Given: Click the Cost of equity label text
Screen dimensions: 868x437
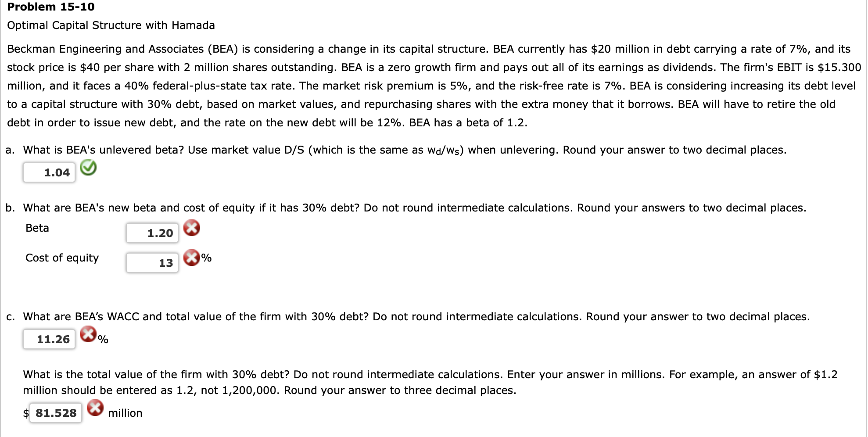Looking at the screenshot, I should pyautogui.click(x=62, y=258).
